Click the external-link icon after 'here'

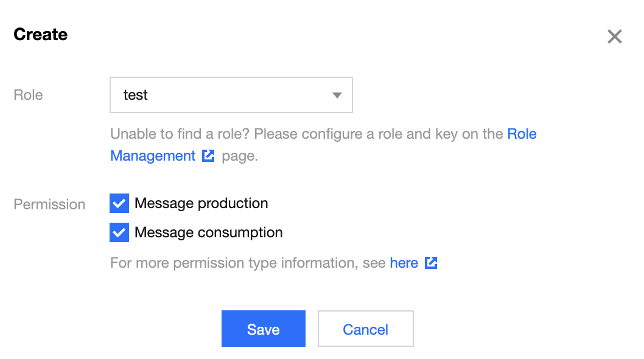pos(431,263)
